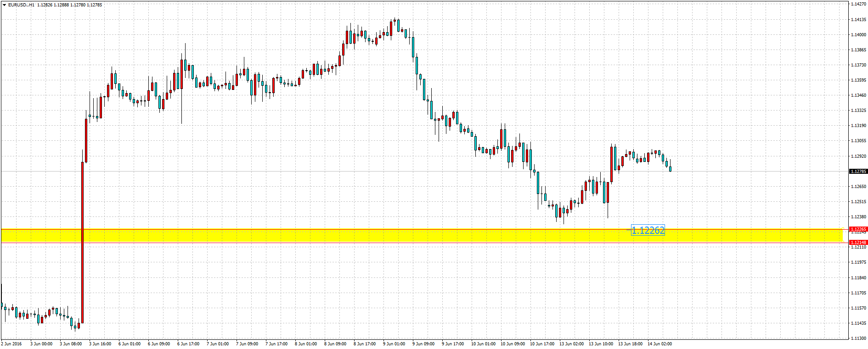This screenshot has height=349, width=868.
Task: Click the black 1.12785 current price tag
Action: tap(858, 172)
